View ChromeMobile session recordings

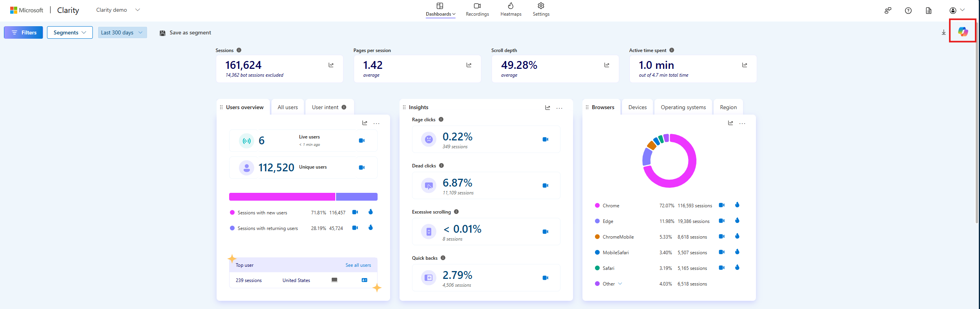(722, 236)
